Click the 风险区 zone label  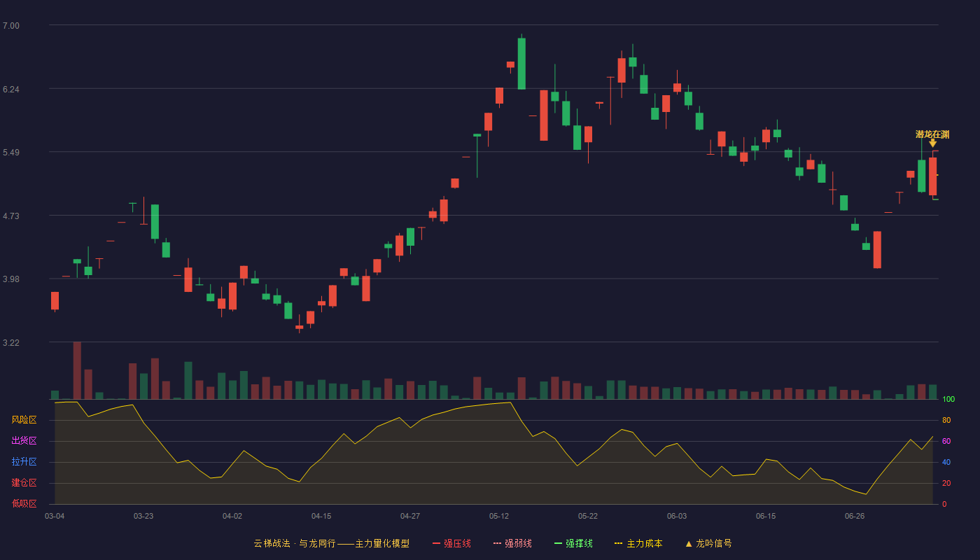pos(24,420)
